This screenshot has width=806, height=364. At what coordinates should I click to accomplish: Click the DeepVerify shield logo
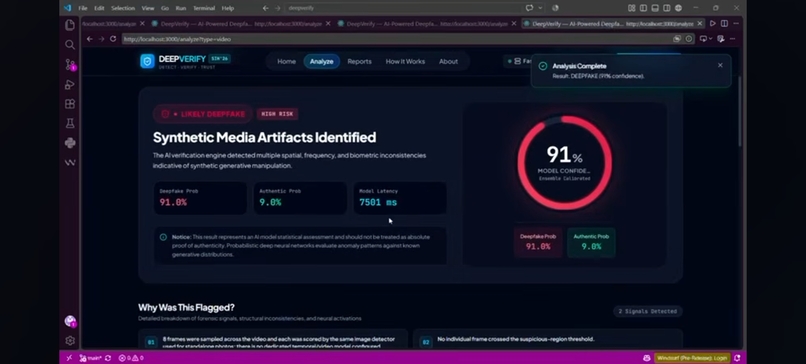tap(148, 61)
